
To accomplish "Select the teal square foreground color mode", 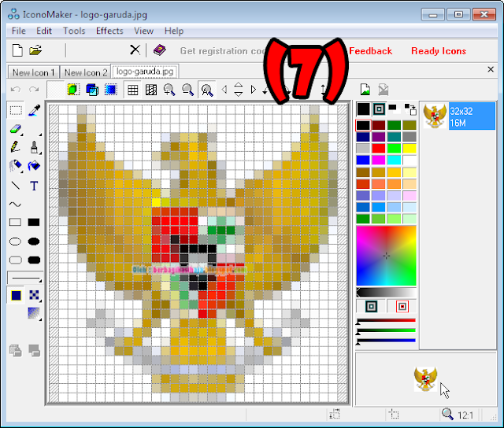I will coord(371,307).
